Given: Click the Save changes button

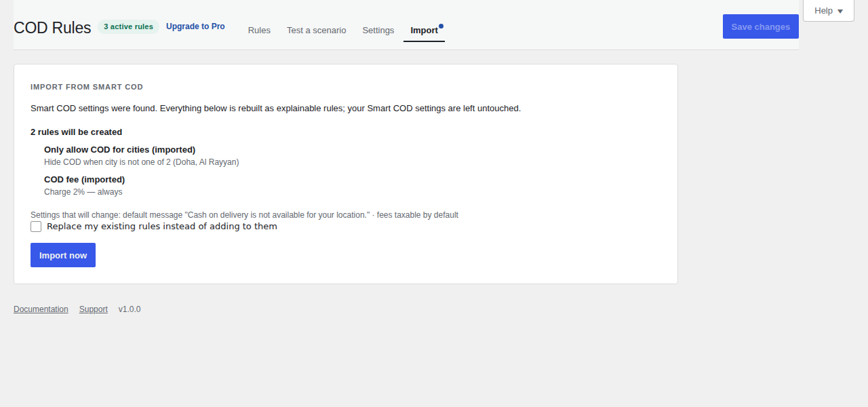Looking at the screenshot, I should tap(760, 26).
